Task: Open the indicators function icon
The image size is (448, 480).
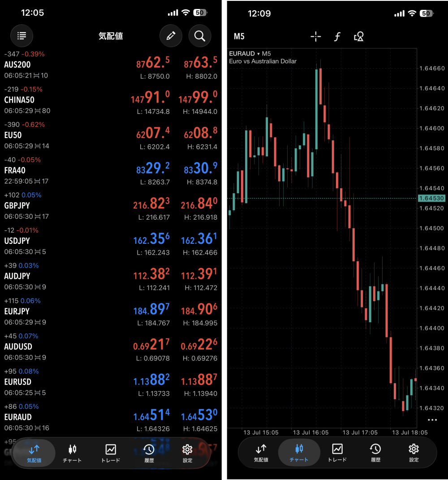Action: coord(337,37)
